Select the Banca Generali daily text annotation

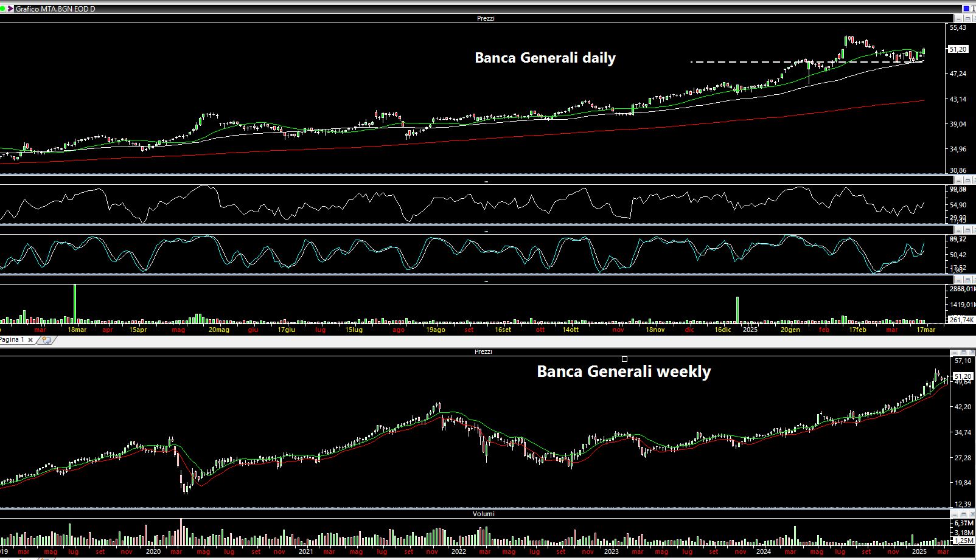(545, 58)
